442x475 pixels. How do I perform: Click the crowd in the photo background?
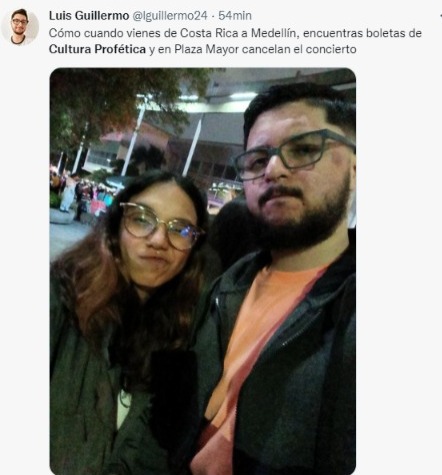point(80,197)
